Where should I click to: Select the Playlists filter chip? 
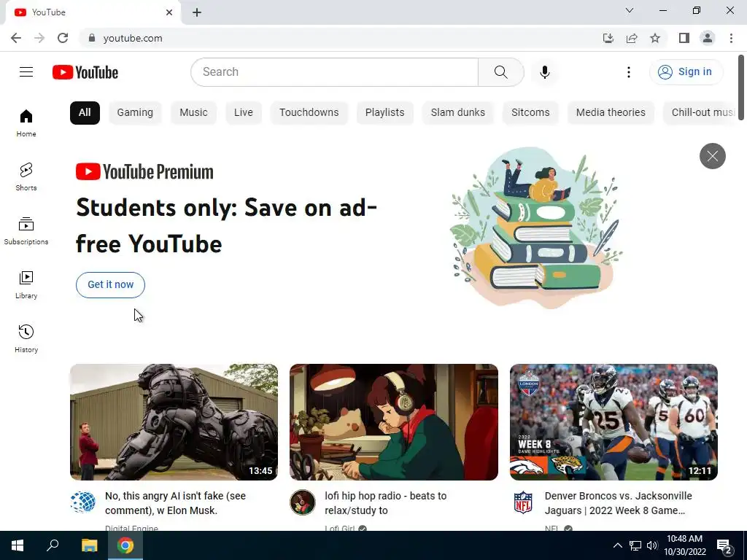[x=385, y=113]
